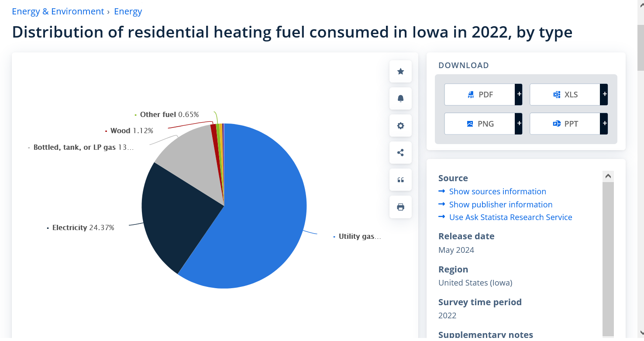This screenshot has height=341, width=644.
Task: Show sources information
Action: click(x=497, y=191)
